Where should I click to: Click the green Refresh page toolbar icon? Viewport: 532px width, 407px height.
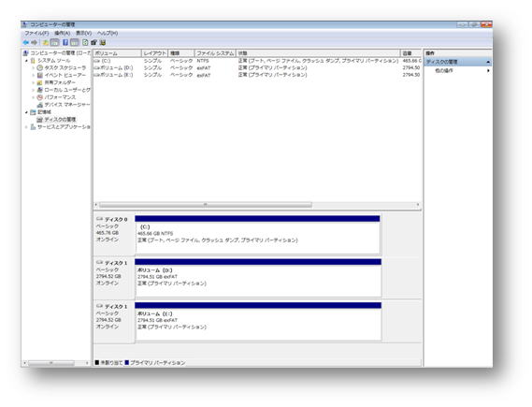point(85,42)
